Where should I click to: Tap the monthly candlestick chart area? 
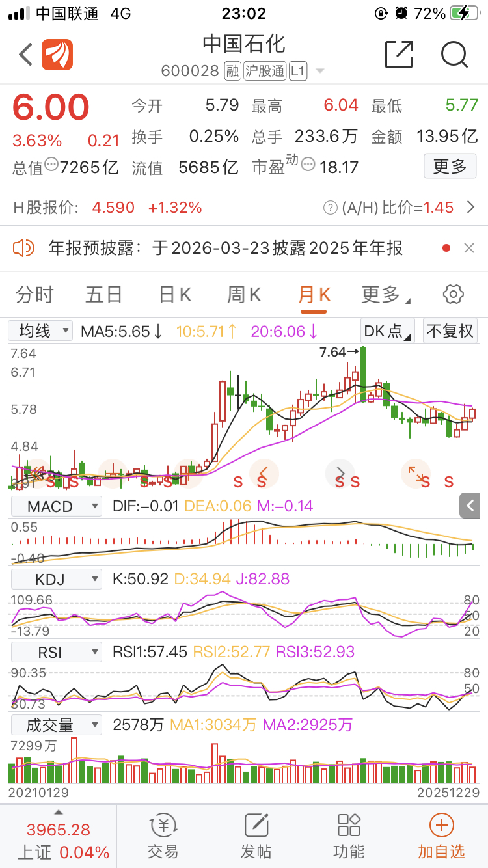click(x=244, y=418)
